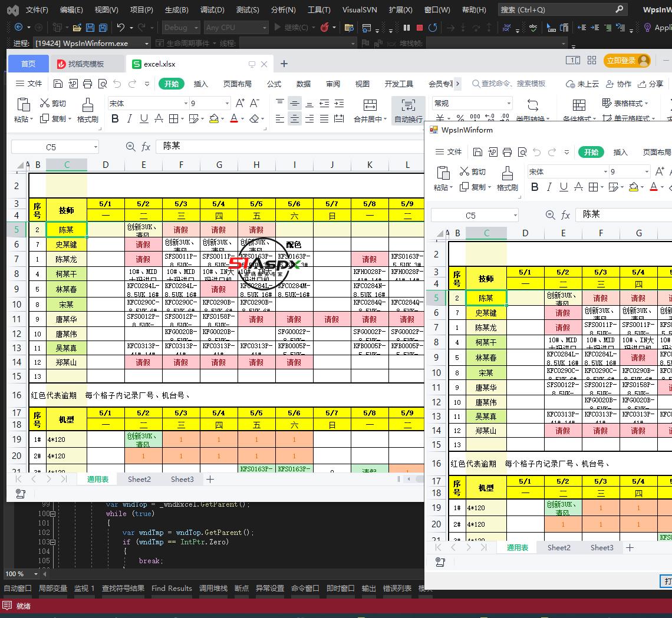Screen dimensions: 672x618
Task: Open the 生成(B) menu in Visual Studio
Action: pyautogui.click(x=176, y=10)
